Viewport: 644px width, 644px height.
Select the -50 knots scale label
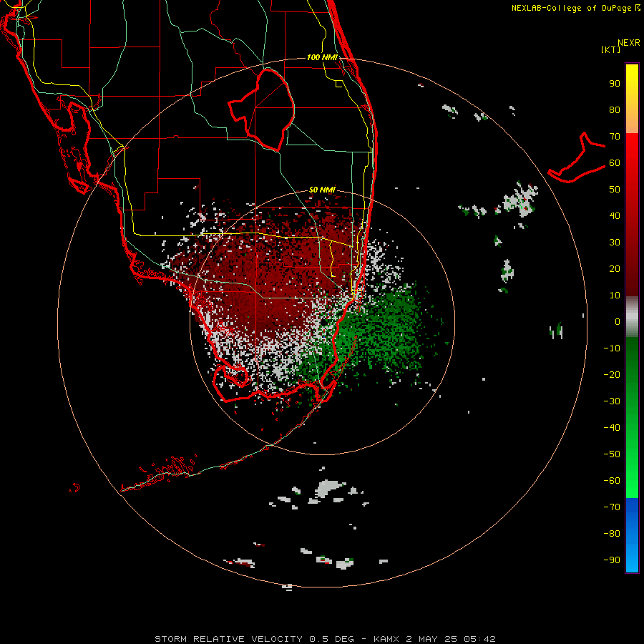pos(612,454)
